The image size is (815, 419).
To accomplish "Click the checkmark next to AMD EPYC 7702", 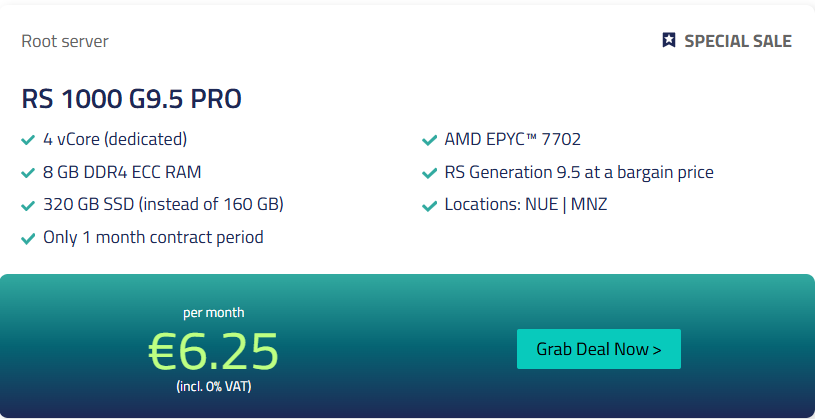I will [x=429, y=140].
